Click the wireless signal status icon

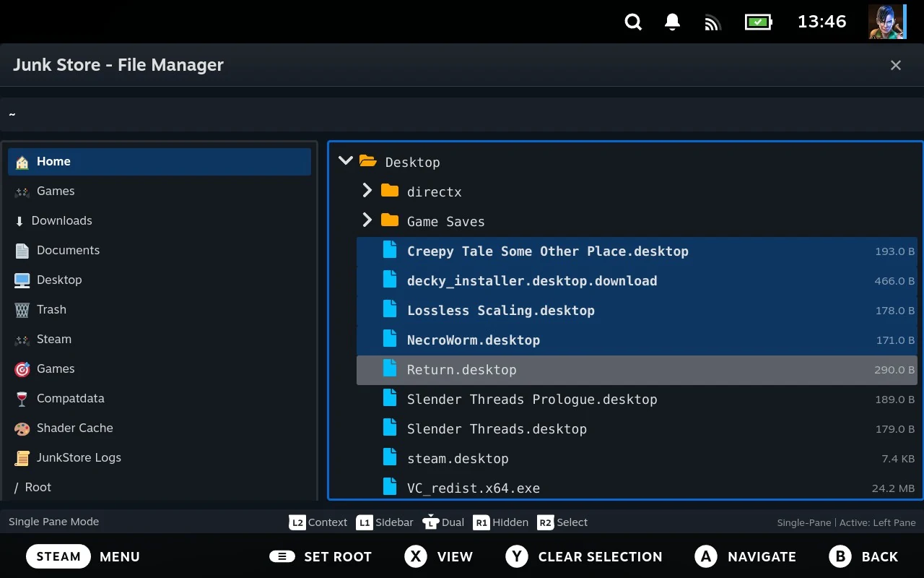(712, 22)
